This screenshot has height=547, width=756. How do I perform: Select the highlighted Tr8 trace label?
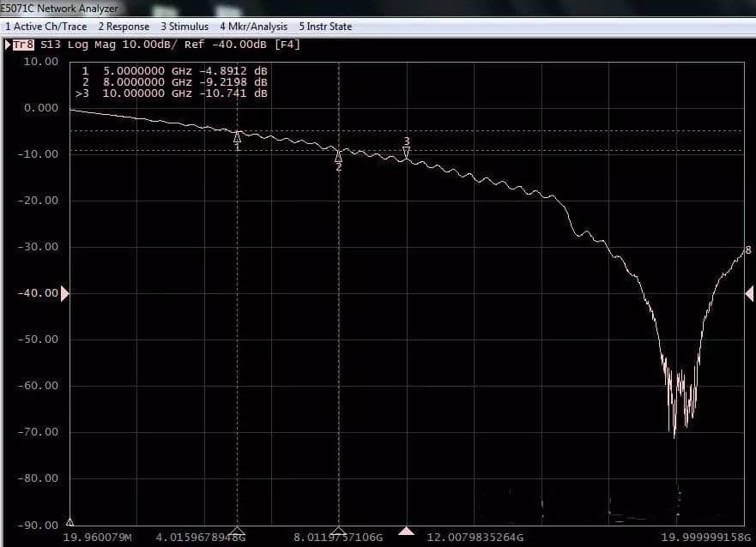[x=23, y=45]
